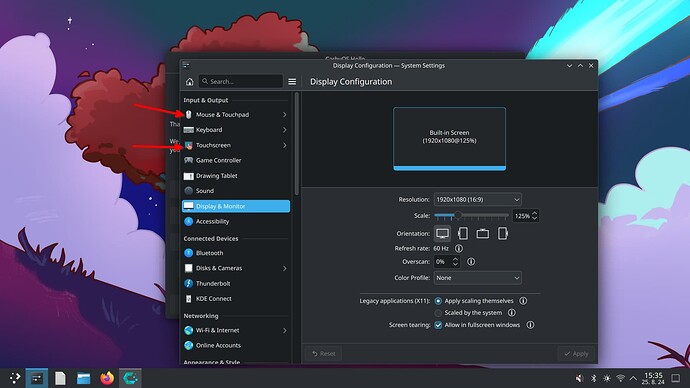Click the Keyboard icon in sidebar

click(188, 130)
